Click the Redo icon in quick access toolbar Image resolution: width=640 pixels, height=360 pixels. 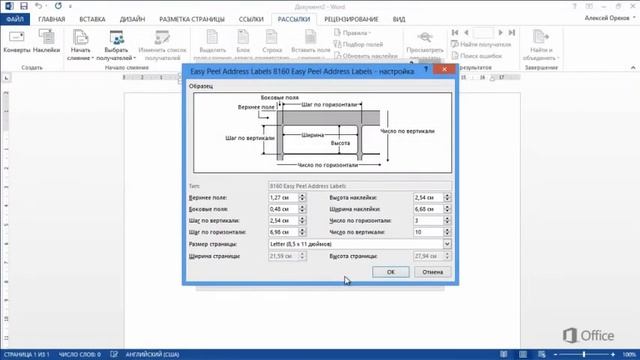pyautogui.click(x=58, y=6)
